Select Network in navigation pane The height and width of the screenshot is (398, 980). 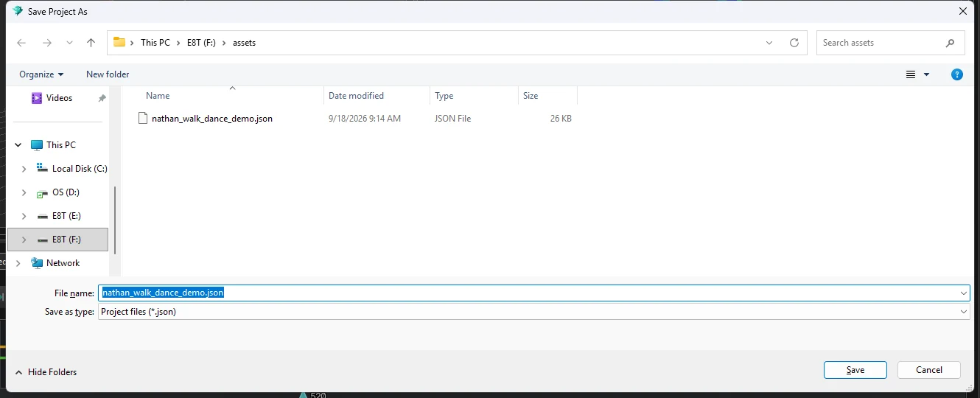[63, 263]
